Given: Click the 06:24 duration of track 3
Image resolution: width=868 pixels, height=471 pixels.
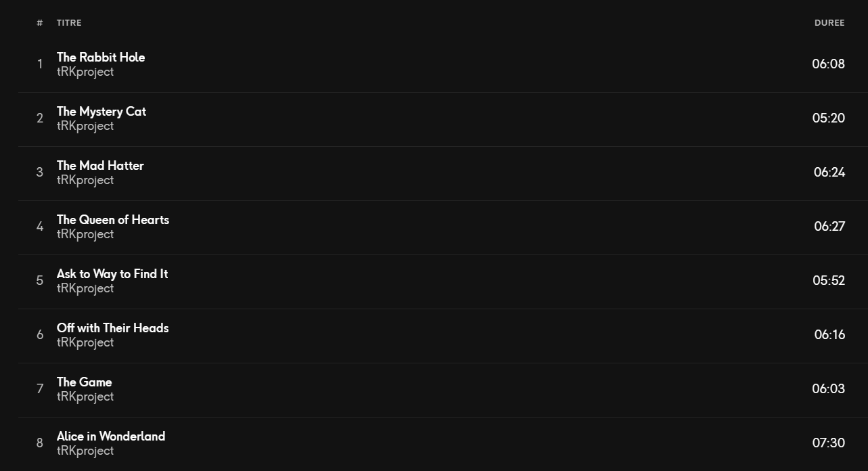Looking at the screenshot, I should click(x=829, y=173).
